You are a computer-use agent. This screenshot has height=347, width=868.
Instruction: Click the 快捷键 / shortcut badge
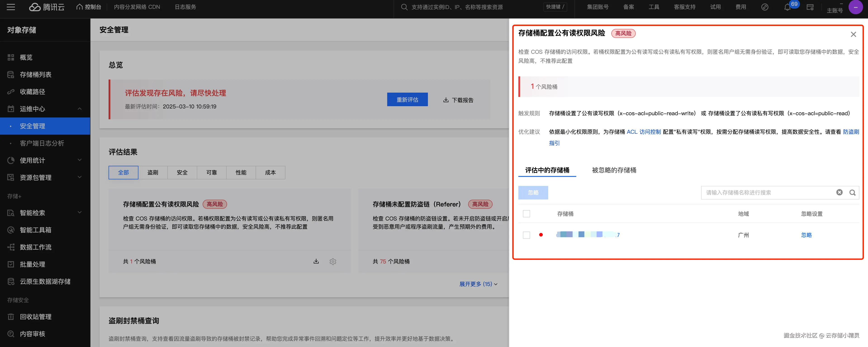pyautogui.click(x=555, y=7)
